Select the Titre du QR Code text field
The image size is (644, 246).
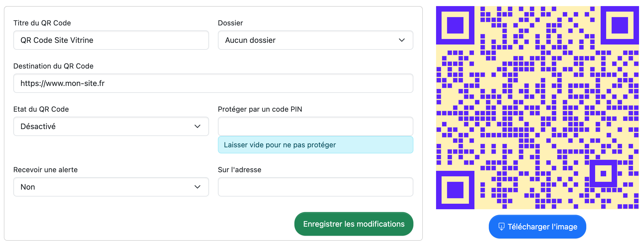(x=110, y=40)
